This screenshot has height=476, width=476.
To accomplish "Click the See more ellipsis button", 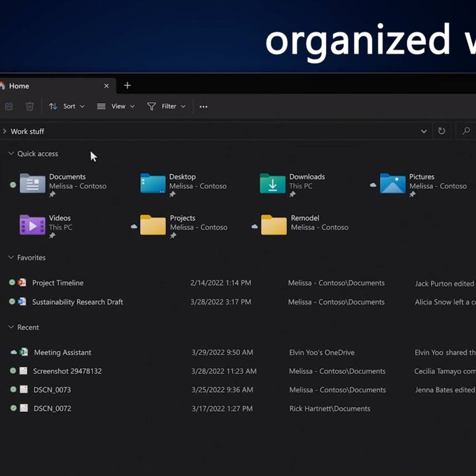I will [x=204, y=106].
